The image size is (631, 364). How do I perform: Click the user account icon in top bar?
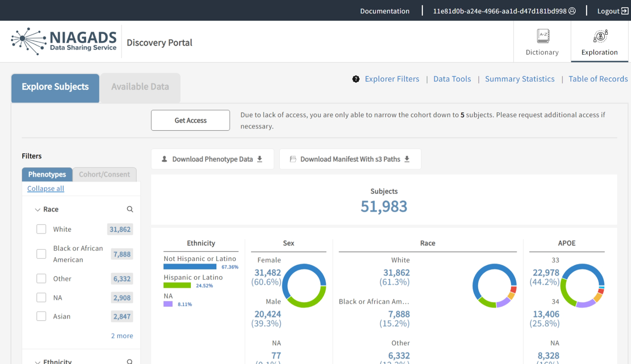point(572,11)
